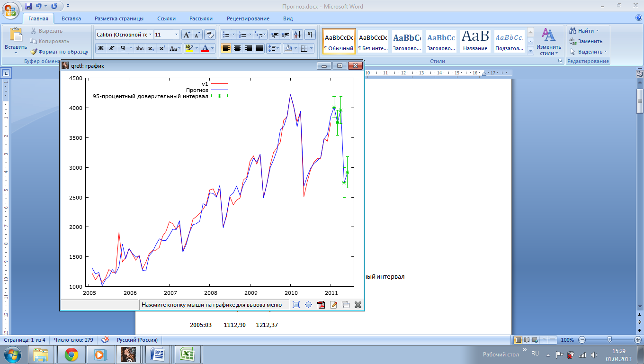Apply yellow text highlight color

pos(188,48)
